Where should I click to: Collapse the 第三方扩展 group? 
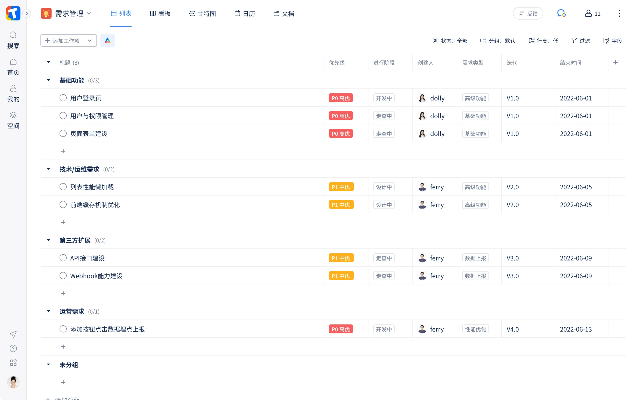[48, 240]
